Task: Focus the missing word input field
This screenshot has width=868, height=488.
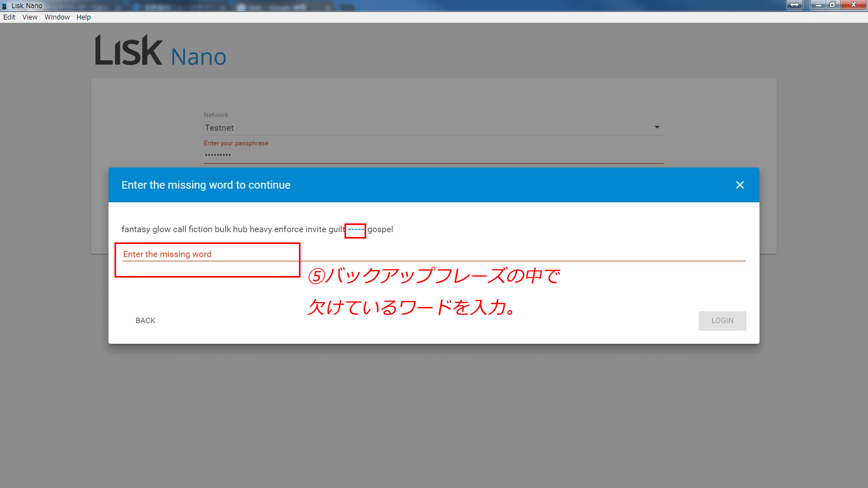Action: 434,254
